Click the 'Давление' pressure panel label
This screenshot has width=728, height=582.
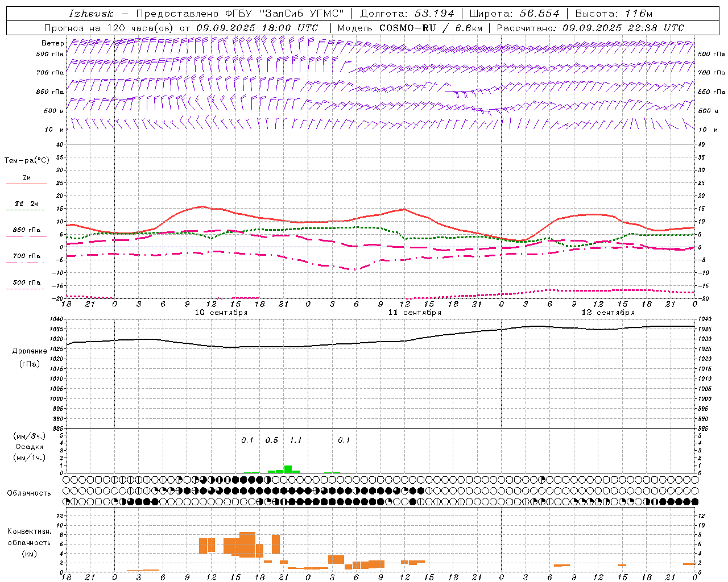pos(30,351)
